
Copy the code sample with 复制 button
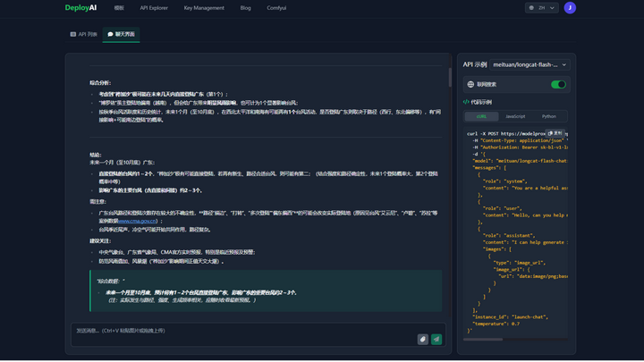click(555, 133)
